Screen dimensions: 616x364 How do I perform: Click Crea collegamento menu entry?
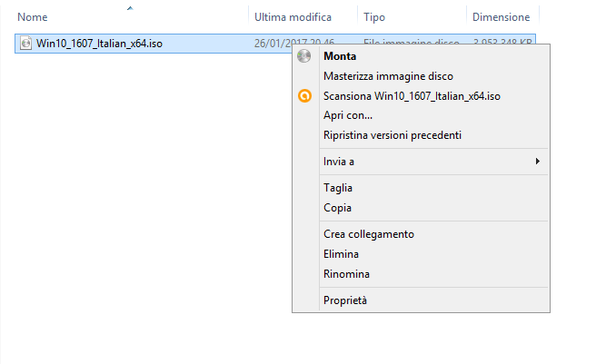pos(369,234)
